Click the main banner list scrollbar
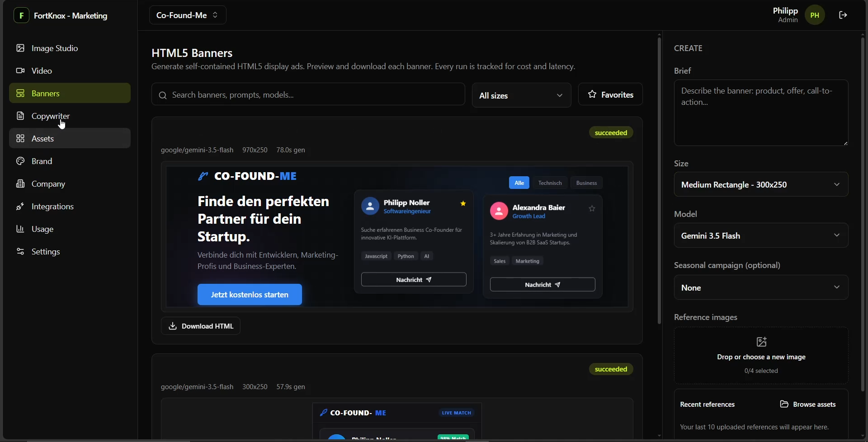The width and height of the screenshot is (868, 442). 660,181
